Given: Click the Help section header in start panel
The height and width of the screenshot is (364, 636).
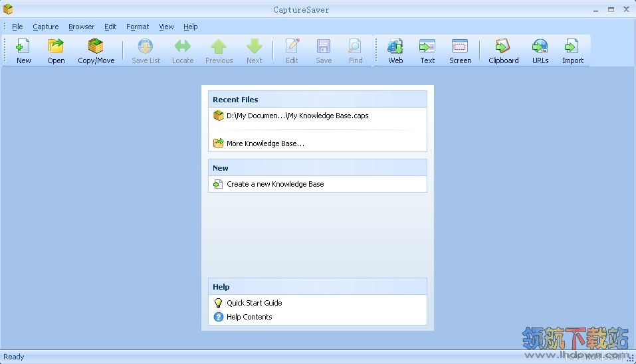Looking at the screenshot, I should pyautogui.click(x=318, y=286).
